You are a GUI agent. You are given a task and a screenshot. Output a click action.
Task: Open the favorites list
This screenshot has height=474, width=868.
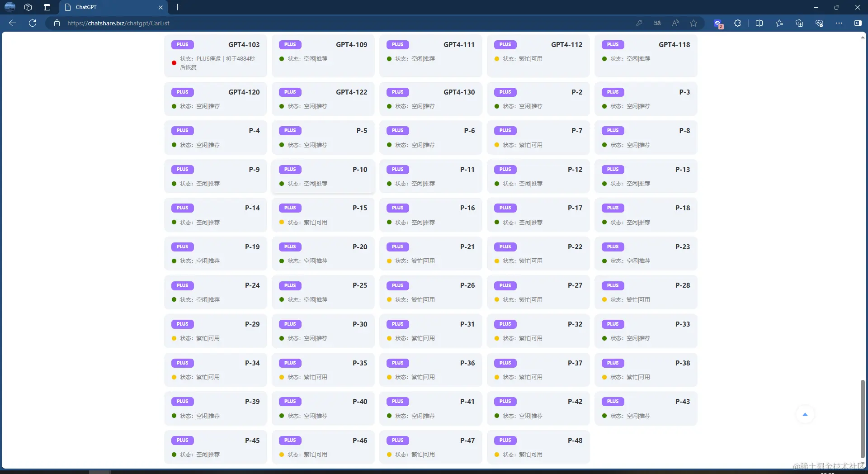(779, 23)
